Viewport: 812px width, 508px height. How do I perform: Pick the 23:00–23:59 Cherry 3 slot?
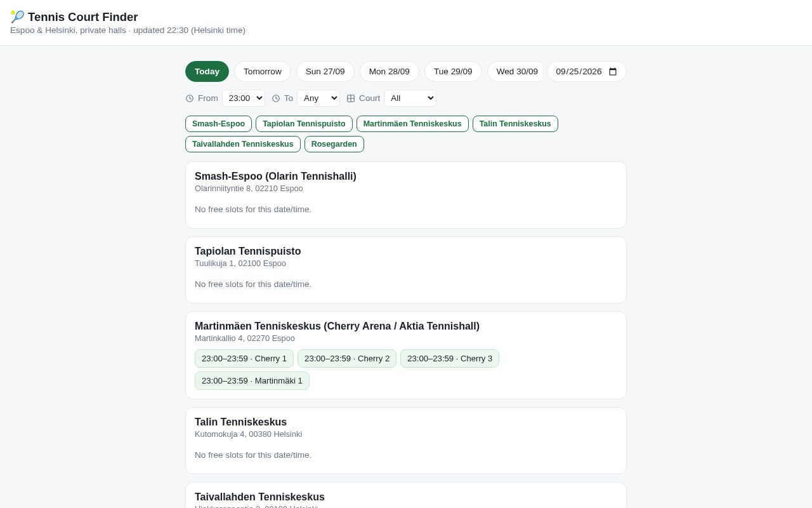click(450, 359)
